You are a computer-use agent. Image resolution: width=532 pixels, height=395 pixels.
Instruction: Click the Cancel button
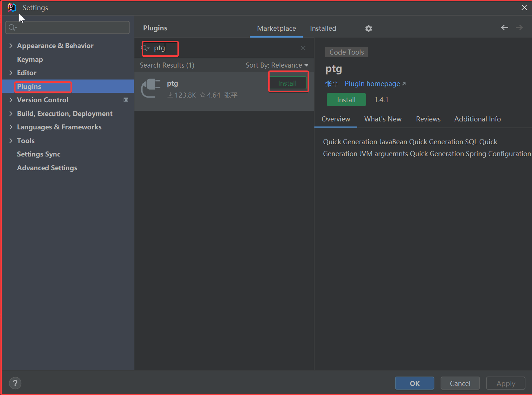460,383
